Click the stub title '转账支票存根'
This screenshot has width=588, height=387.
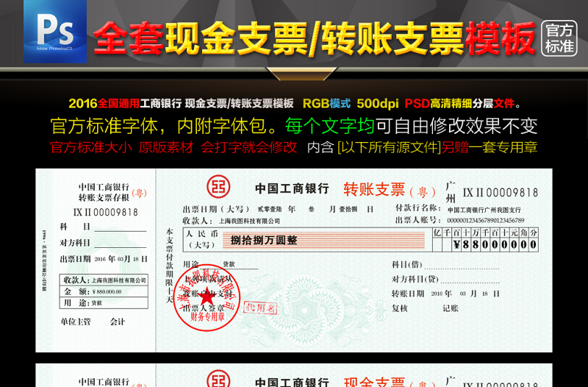pyautogui.click(x=104, y=197)
